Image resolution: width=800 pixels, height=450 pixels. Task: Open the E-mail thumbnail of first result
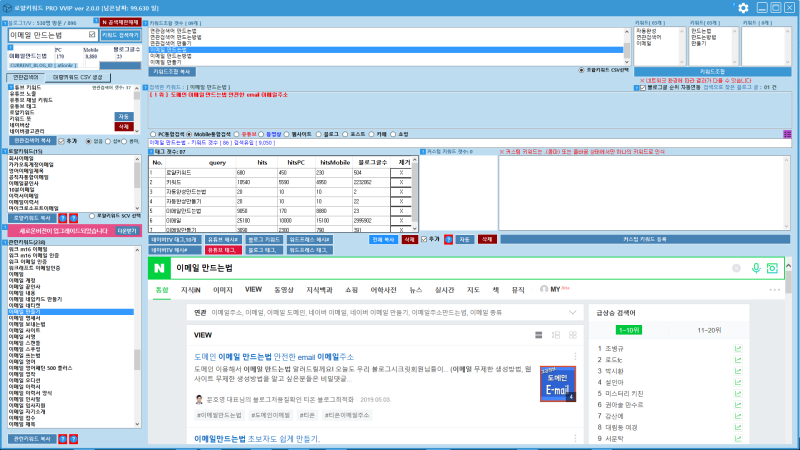[558, 384]
